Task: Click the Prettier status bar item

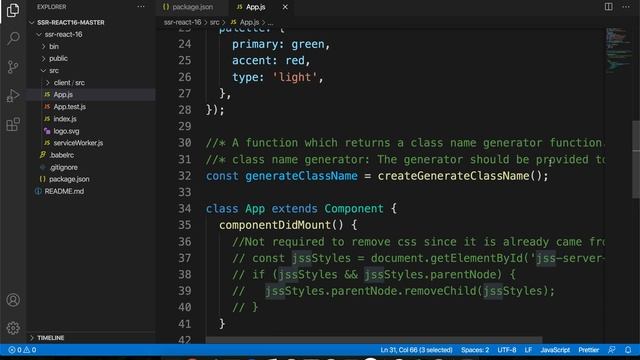Action: click(589, 350)
